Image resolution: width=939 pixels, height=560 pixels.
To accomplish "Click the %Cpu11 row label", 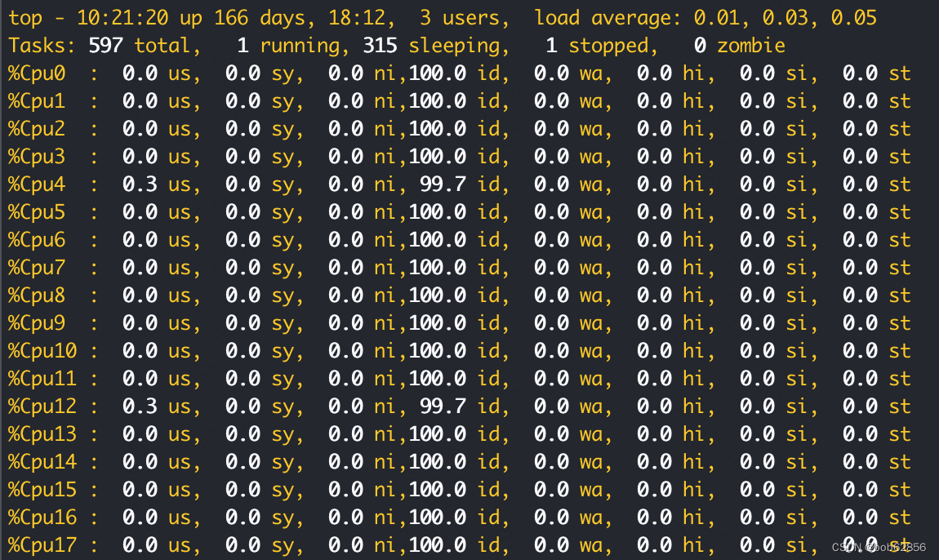I will point(42,379).
